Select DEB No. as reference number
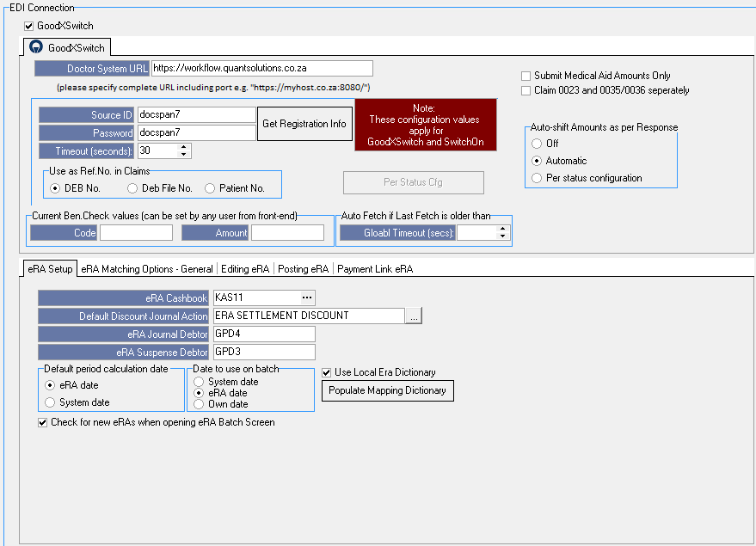Image resolution: width=756 pixels, height=546 pixels. pyautogui.click(x=55, y=188)
